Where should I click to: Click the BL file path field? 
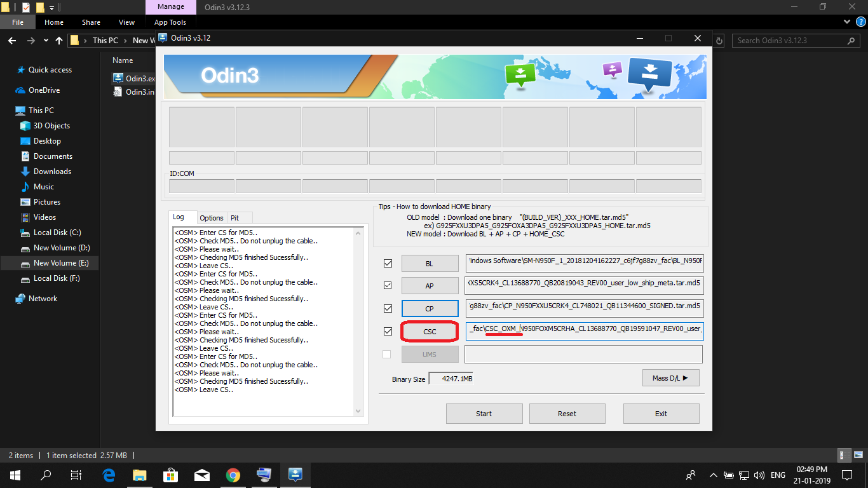point(584,262)
